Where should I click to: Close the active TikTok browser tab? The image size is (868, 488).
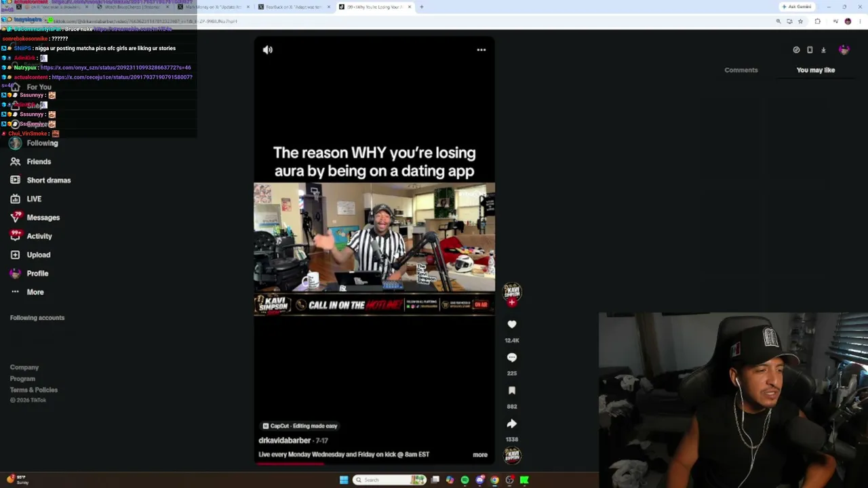click(410, 7)
